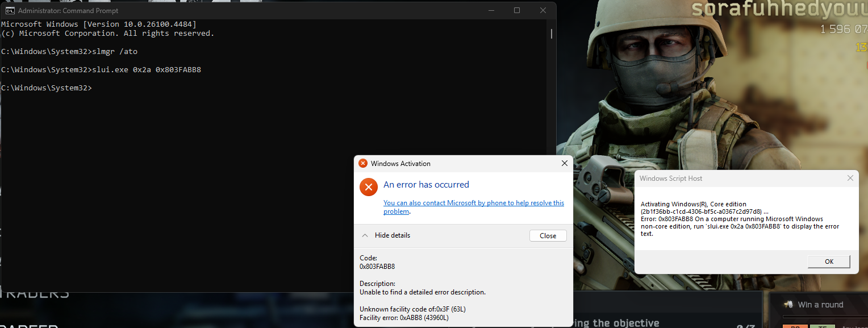
Task: Click the 'slmgr /ato' command line in Command Prompt
Action: pos(69,52)
